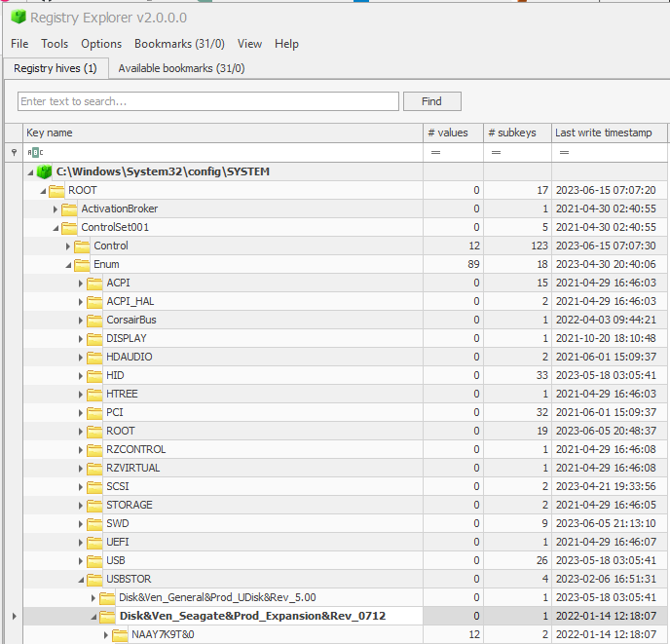The width and height of the screenshot is (670, 644).
Task: Open the Tools menu
Action: (55, 44)
